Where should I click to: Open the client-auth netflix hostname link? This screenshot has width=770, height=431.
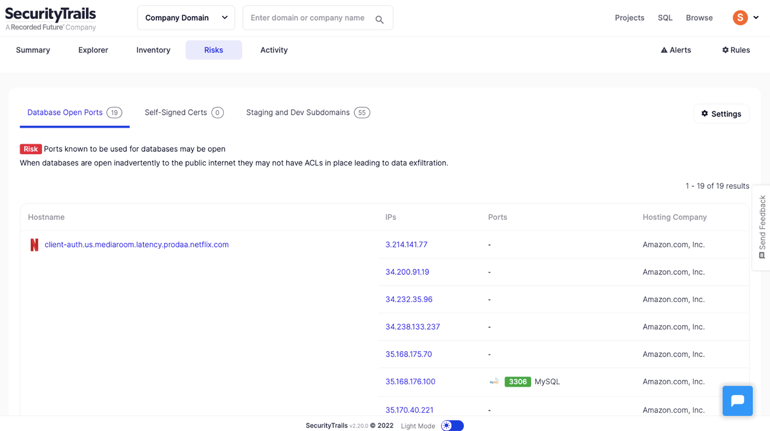click(137, 244)
